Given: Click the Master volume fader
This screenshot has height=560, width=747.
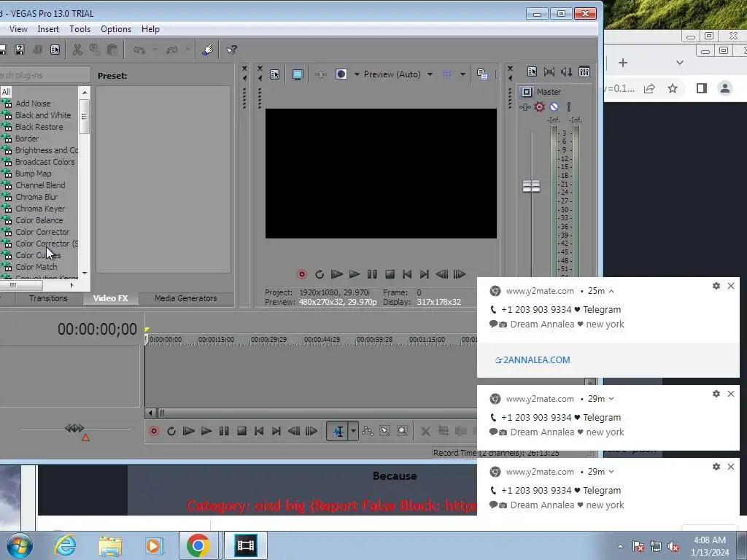Looking at the screenshot, I should pos(531,186).
